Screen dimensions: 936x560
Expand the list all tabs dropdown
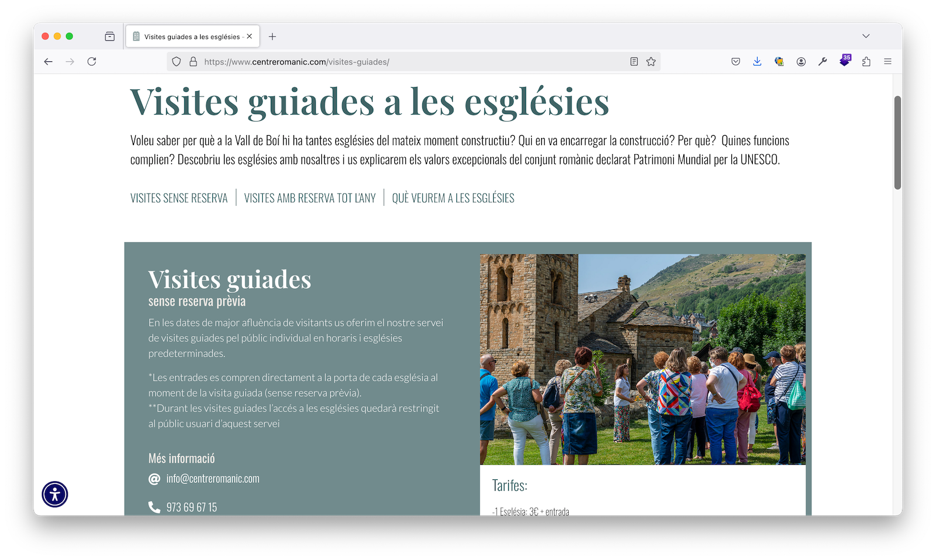866,36
